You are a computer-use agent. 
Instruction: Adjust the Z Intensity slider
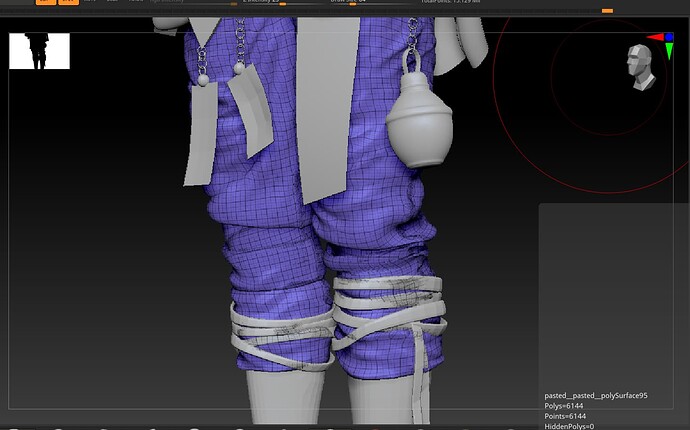[x=282, y=2]
